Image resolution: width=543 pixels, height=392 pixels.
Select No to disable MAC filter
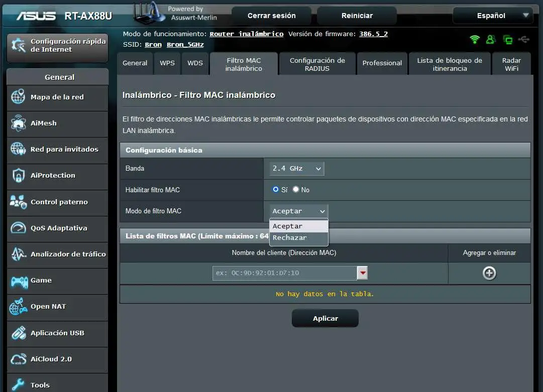pyautogui.click(x=296, y=190)
